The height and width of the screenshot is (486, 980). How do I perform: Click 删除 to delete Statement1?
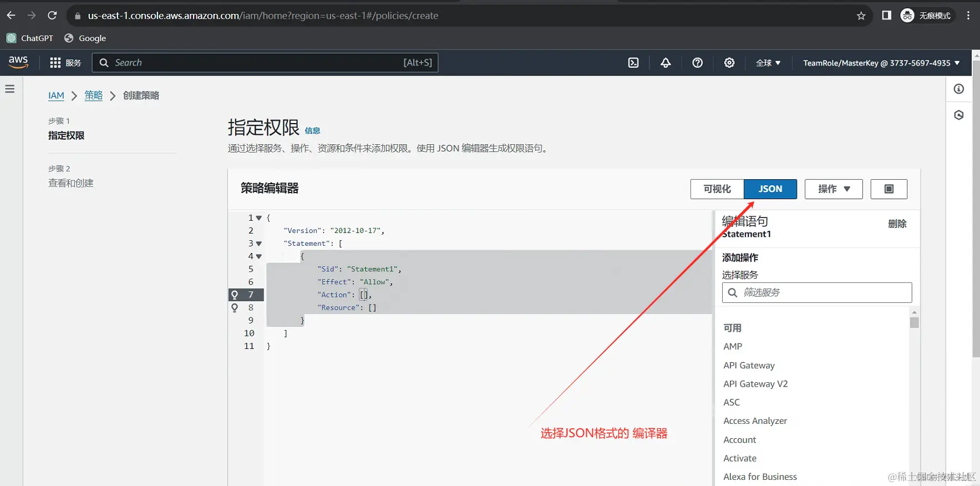897,224
